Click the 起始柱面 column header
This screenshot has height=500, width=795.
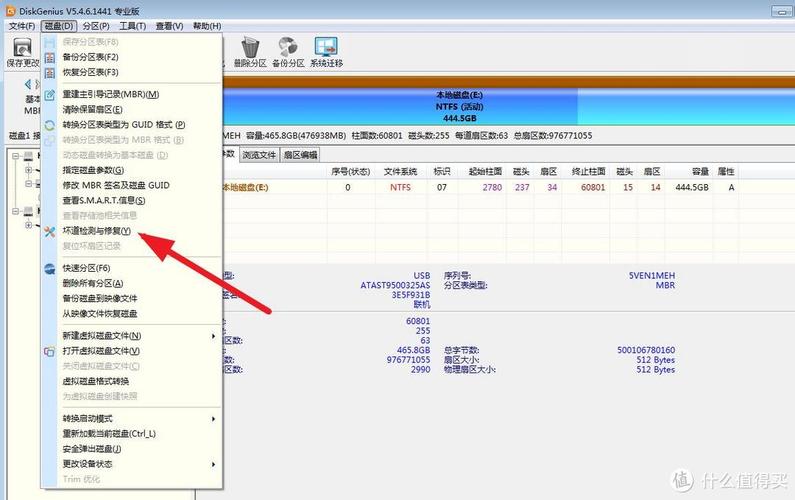(485, 172)
